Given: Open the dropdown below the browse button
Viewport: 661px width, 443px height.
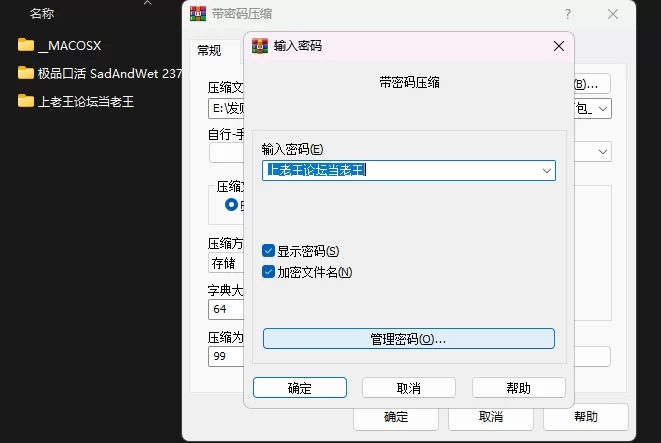Looking at the screenshot, I should (603, 107).
